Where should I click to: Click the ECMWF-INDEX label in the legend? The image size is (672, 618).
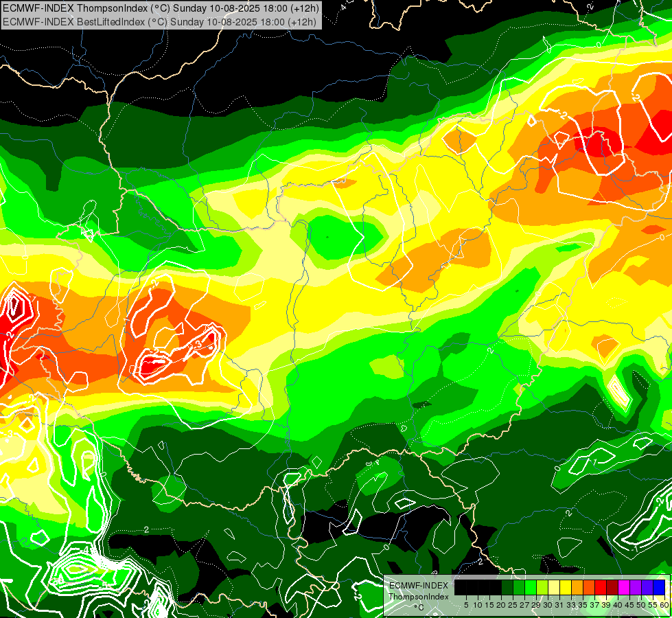click(419, 586)
